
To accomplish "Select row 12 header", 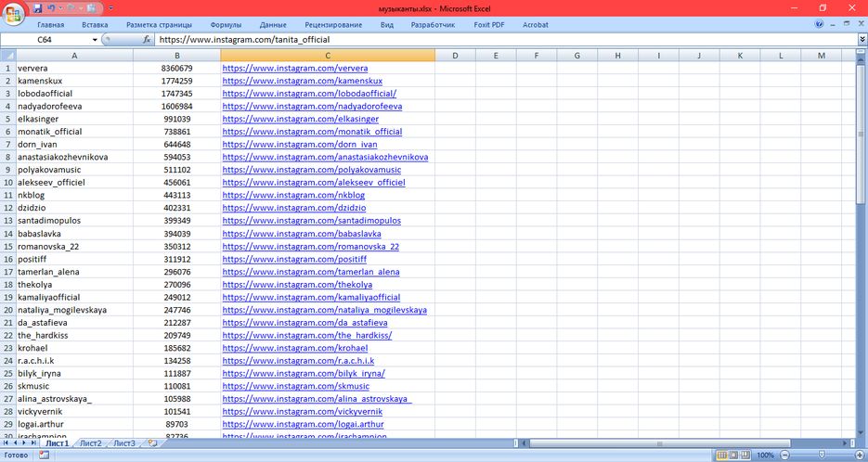I will click(8, 208).
